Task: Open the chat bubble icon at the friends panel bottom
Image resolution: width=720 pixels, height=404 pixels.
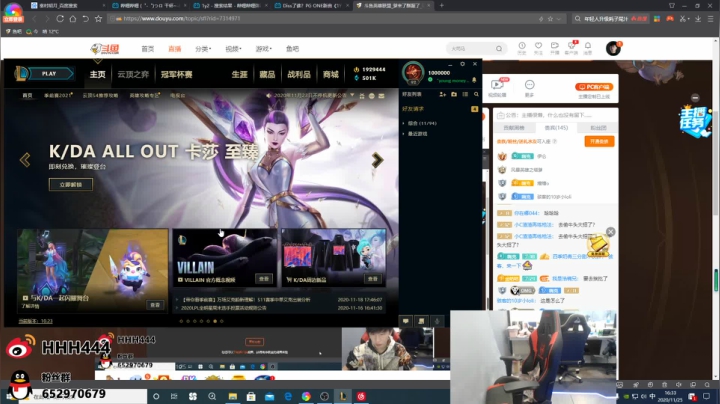Action: click(406, 321)
